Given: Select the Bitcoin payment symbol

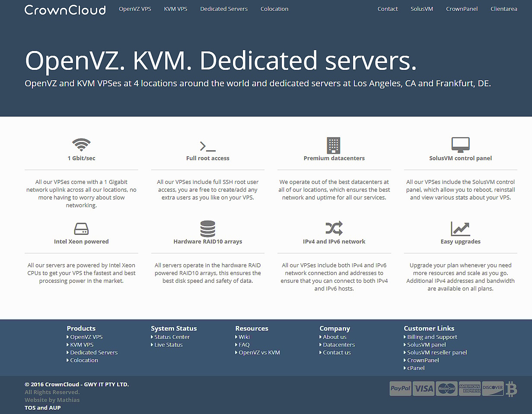Looking at the screenshot, I should point(511,388).
